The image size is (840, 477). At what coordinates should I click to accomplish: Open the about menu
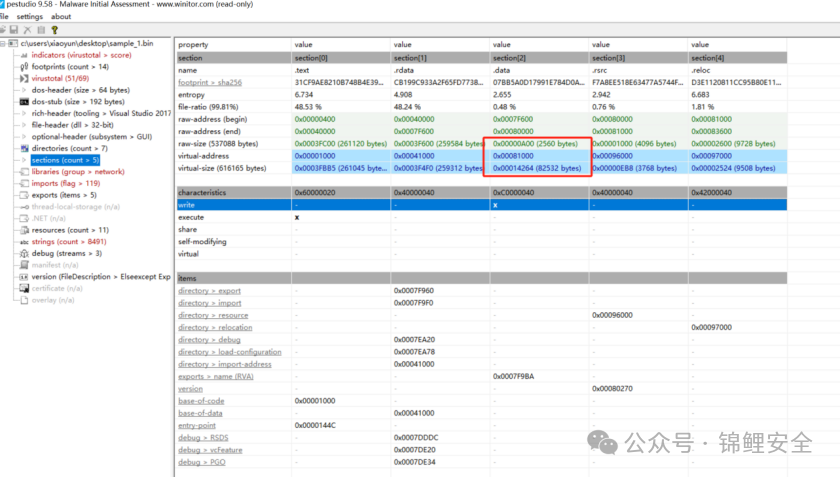tap(61, 17)
